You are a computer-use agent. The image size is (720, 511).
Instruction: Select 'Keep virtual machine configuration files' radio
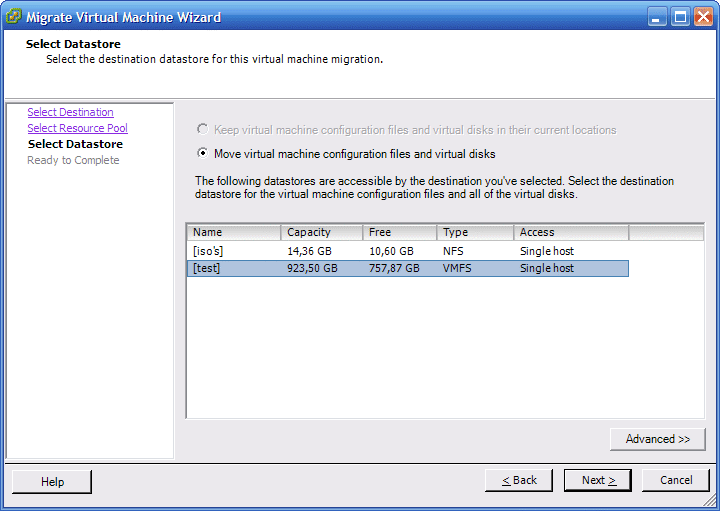tap(203, 130)
